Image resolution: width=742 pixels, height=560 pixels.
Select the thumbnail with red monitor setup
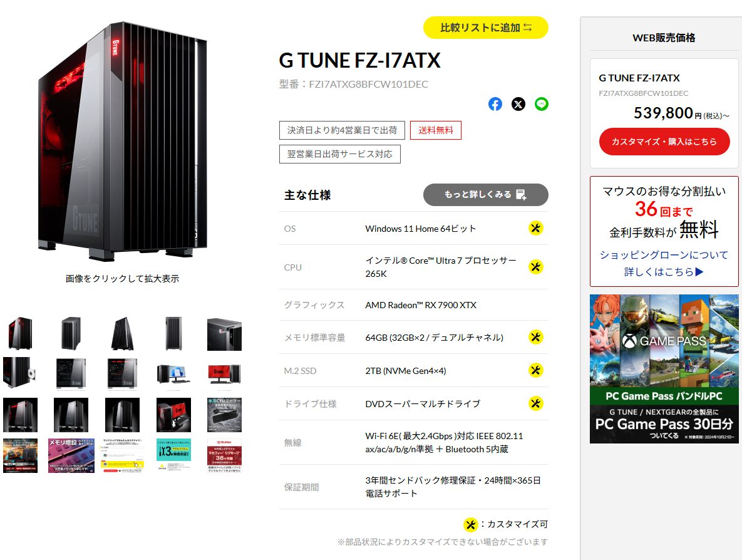[224, 374]
